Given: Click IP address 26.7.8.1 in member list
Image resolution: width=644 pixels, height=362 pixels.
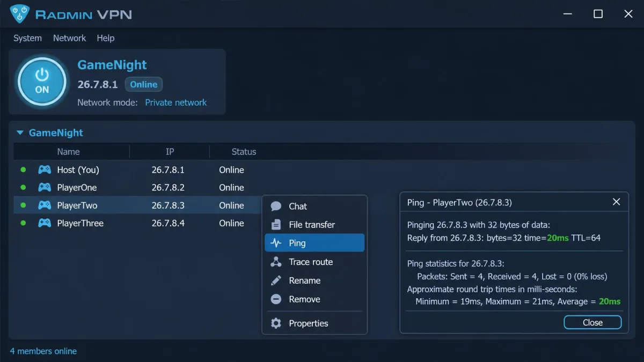Looking at the screenshot, I should [168, 170].
